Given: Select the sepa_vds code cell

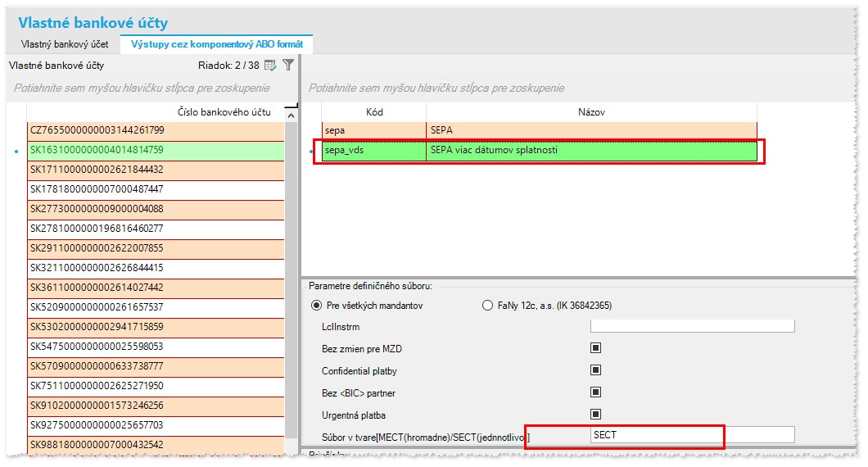Looking at the screenshot, I should point(373,151).
